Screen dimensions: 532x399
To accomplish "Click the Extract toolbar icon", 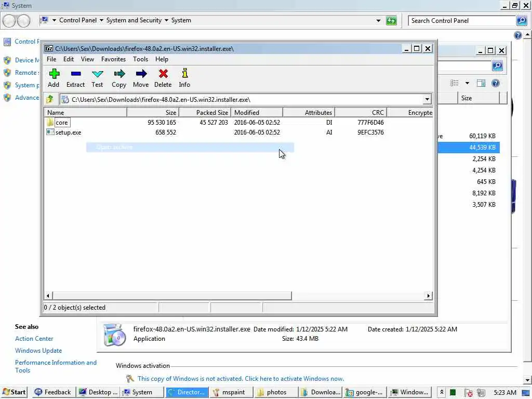I will click(76, 74).
